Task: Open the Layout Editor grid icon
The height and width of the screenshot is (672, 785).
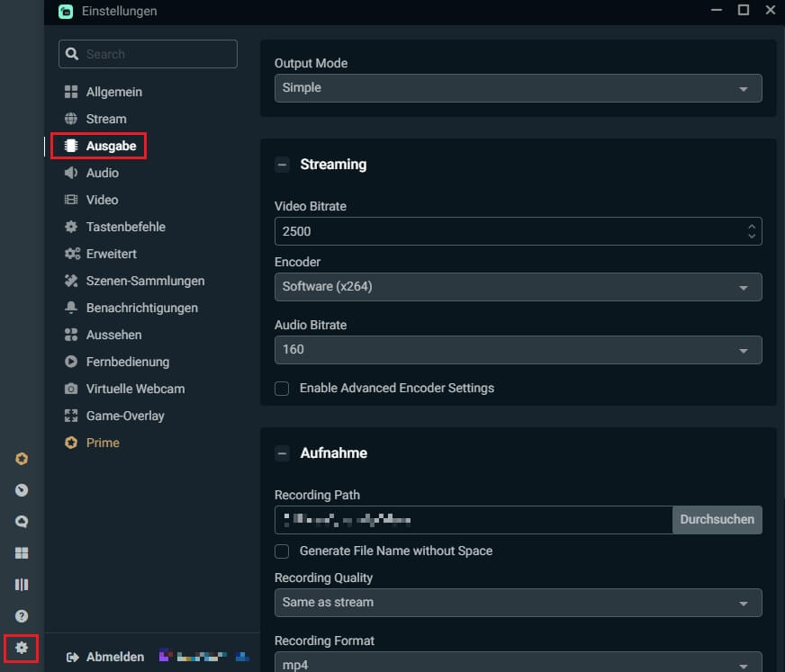Action: (x=20, y=552)
